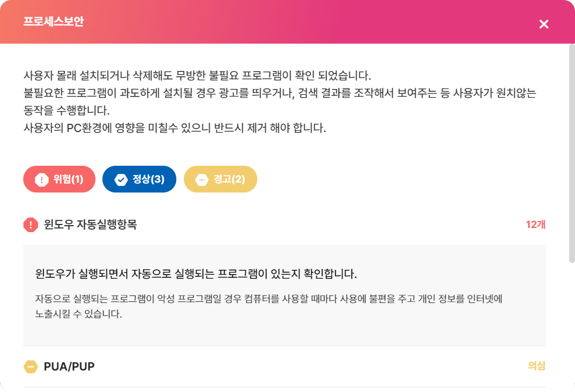Collapse the 윈도우 자동실행항목 section

(x=90, y=224)
